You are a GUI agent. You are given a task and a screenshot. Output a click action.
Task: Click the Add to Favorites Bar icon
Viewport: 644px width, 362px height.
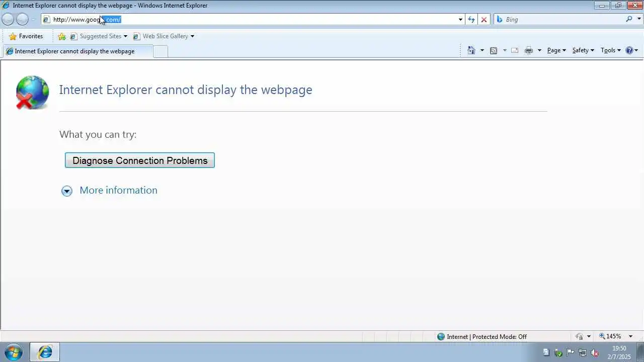tap(62, 36)
